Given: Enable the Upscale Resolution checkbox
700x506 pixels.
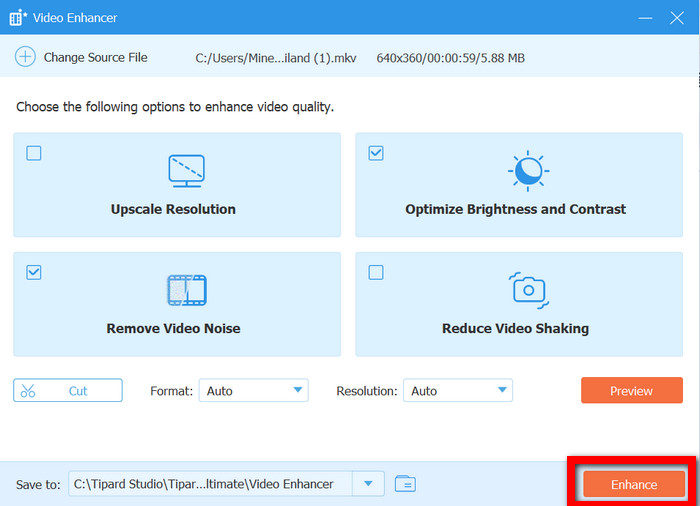Looking at the screenshot, I should point(34,153).
